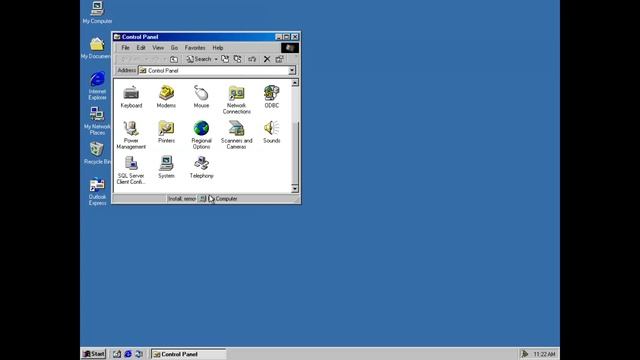Image resolution: width=640 pixels, height=360 pixels.
Task: Maximize the Control Panel window
Action: point(287,37)
